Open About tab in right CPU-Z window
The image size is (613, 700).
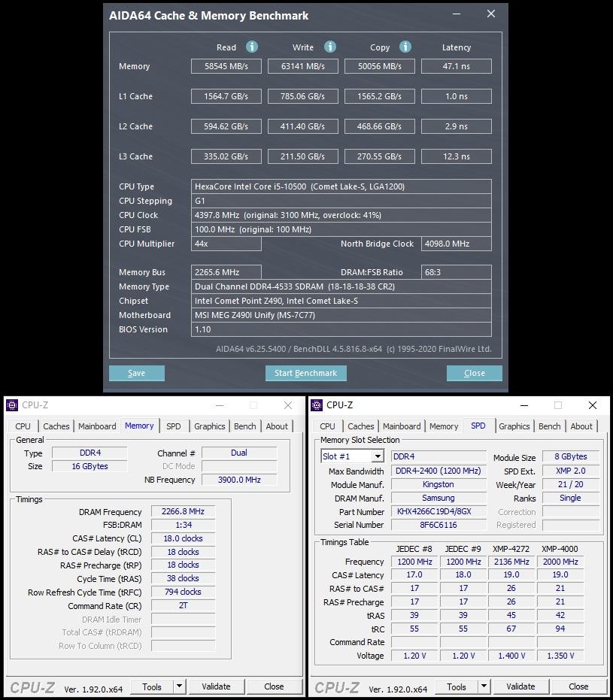[581, 426]
